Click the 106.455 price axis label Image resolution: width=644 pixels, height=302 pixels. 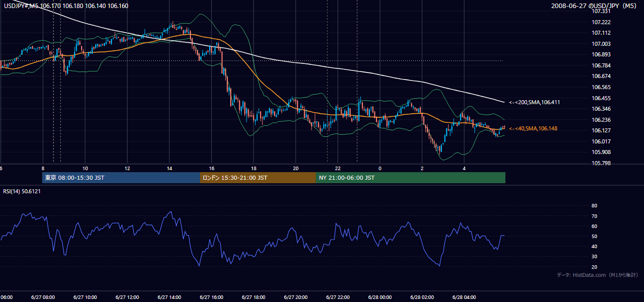click(602, 98)
